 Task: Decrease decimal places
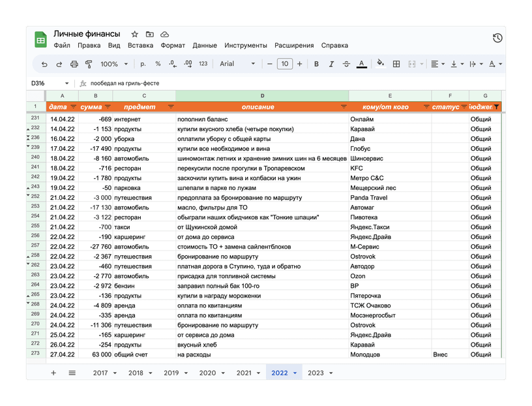click(x=173, y=64)
